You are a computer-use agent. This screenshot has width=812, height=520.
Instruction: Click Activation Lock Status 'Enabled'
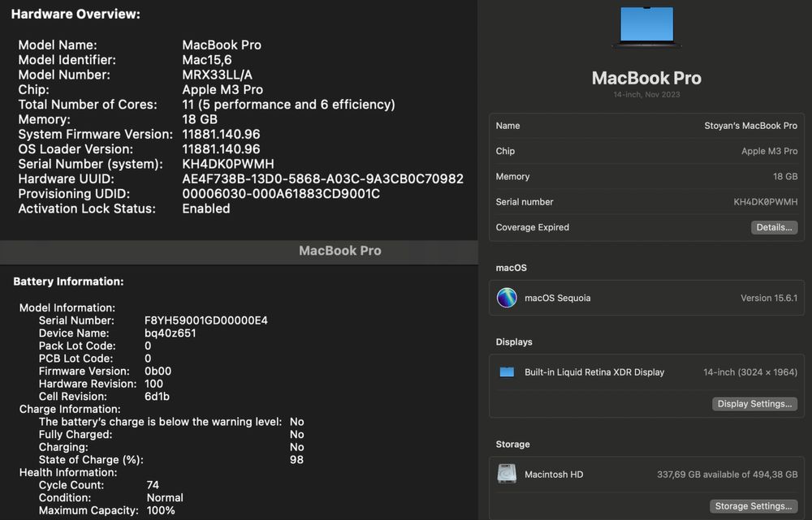click(x=205, y=209)
